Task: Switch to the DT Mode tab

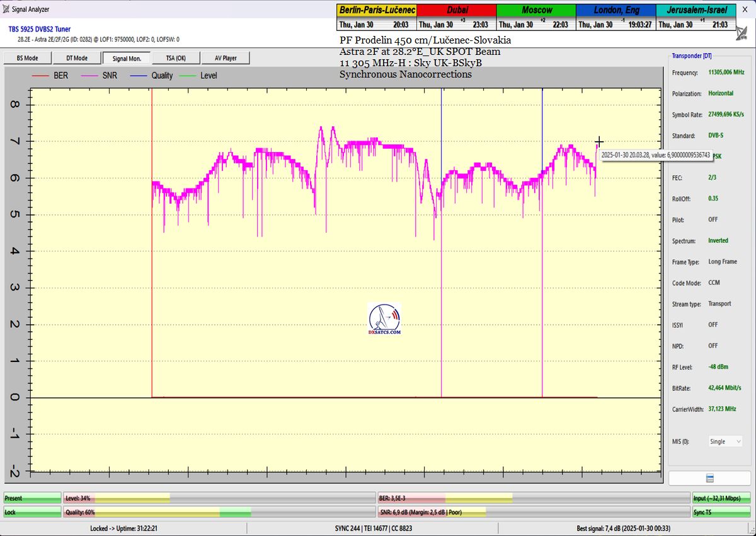Action: click(x=77, y=58)
